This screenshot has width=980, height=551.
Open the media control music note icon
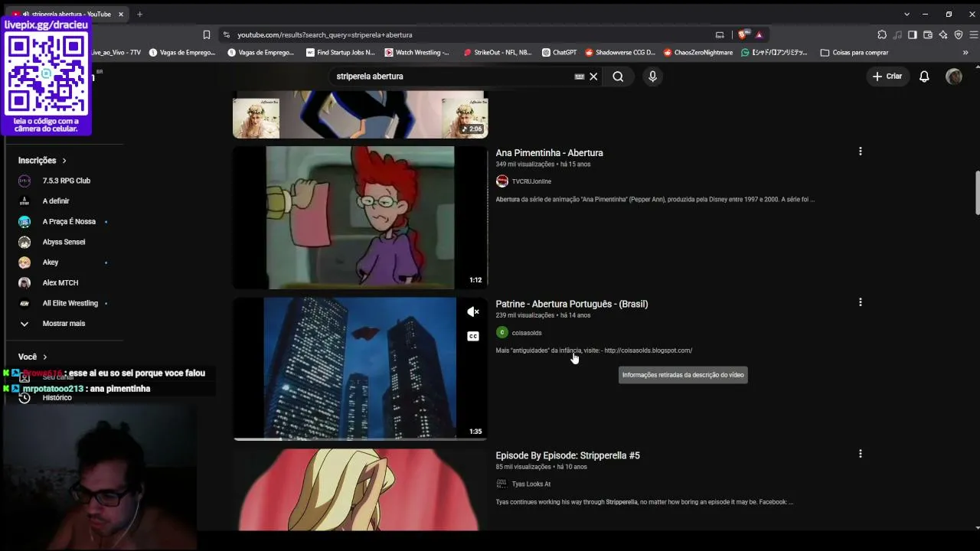coord(897,34)
